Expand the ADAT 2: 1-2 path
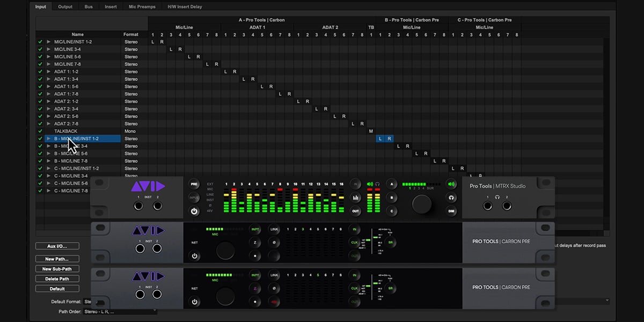644x322 pixels. [48, 101]
